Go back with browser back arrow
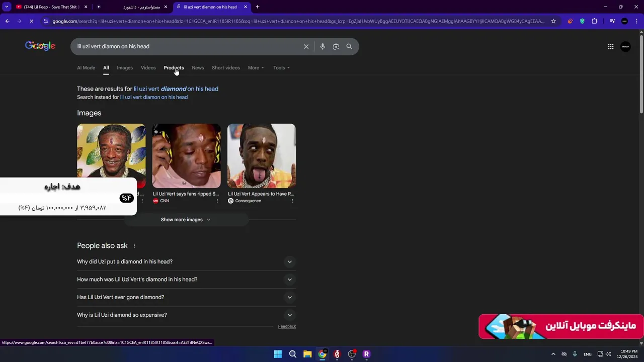This screenshot has height=362, width=644. [7, 21]
